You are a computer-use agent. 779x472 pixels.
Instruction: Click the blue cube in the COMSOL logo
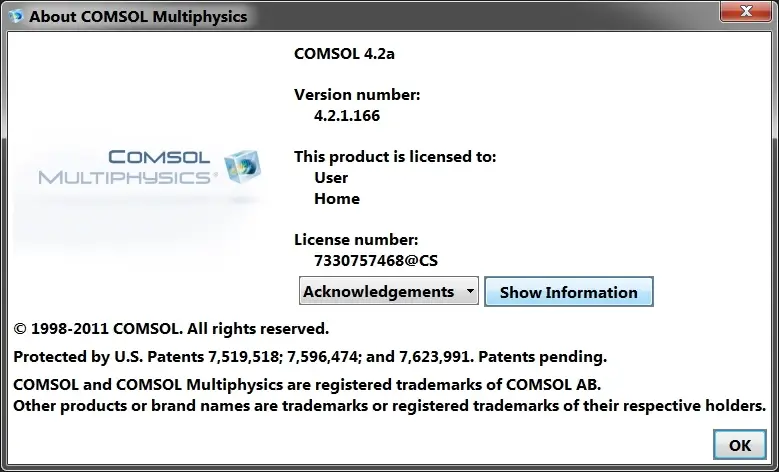point(242,166)
